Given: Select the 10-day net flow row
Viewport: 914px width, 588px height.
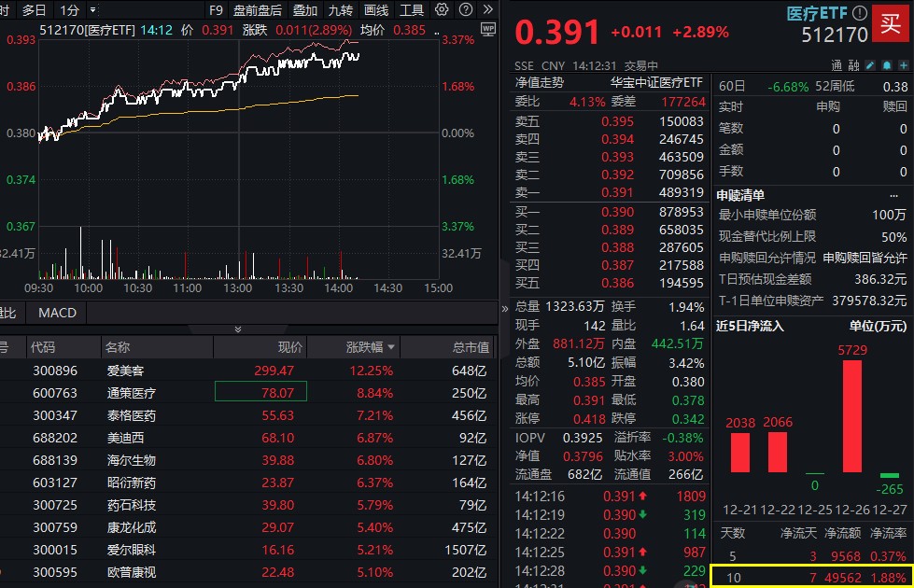Looking at the screenshot, I should [812, 578].
